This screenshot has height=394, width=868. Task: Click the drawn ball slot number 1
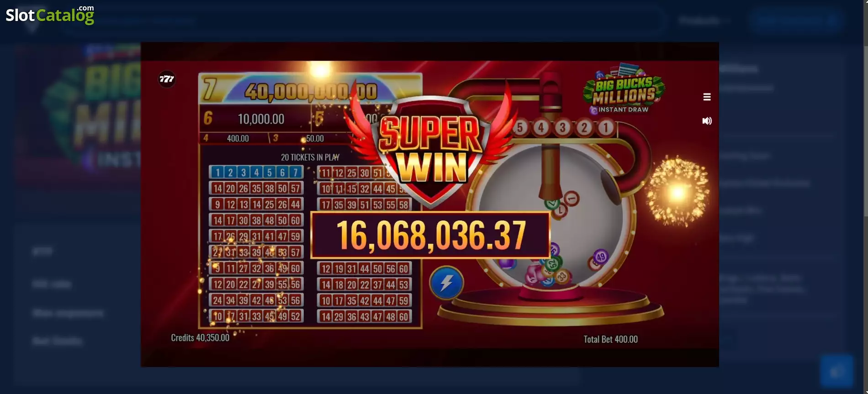606,127
